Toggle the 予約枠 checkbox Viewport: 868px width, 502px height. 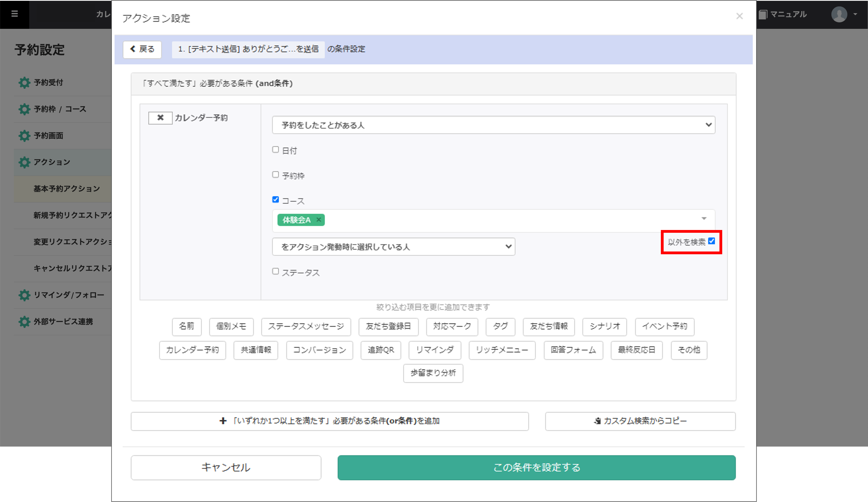[276, 175]
